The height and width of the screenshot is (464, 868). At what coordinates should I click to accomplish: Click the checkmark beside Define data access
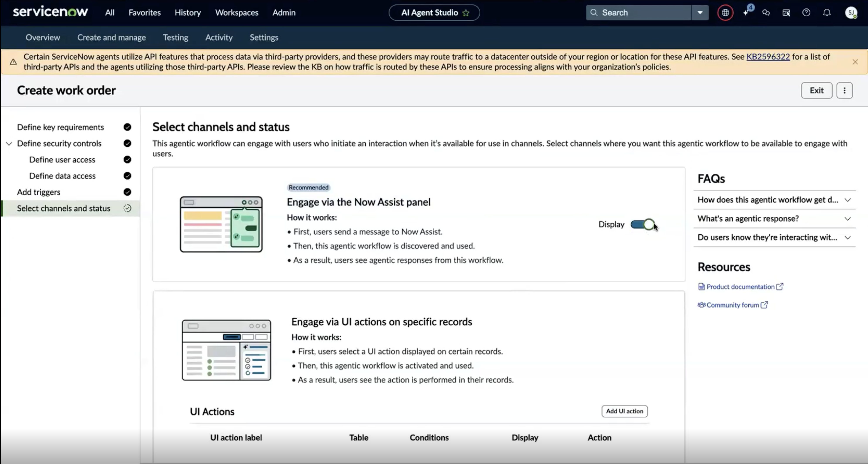pos(127,176)
